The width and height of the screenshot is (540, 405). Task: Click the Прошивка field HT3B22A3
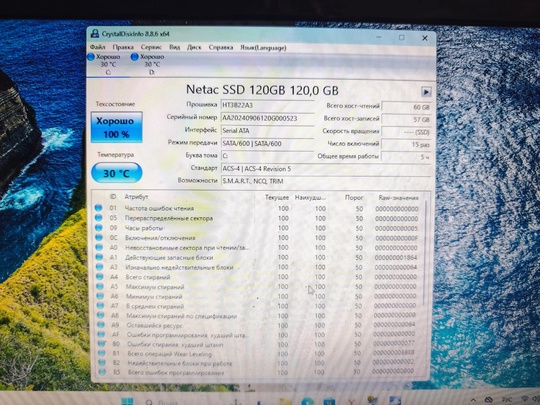[267, 105]
